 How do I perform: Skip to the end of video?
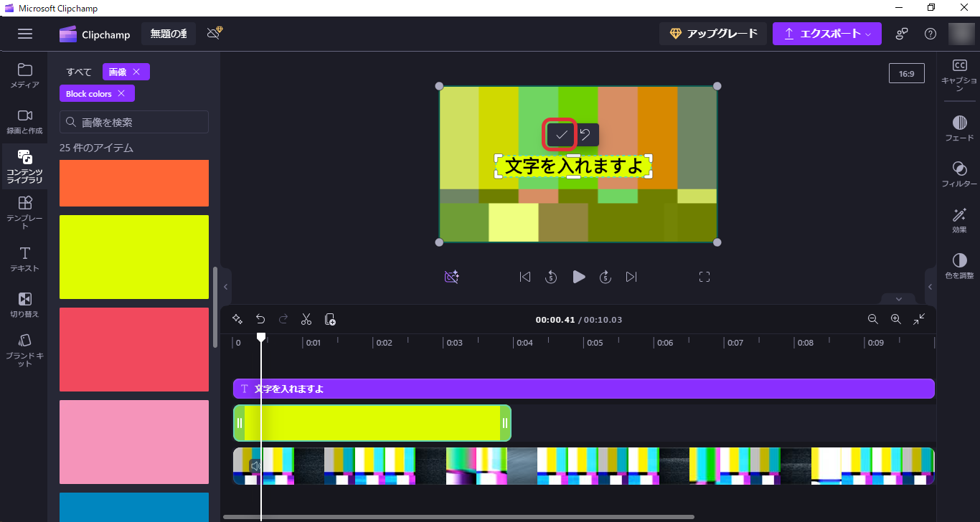tap(631, 277)
